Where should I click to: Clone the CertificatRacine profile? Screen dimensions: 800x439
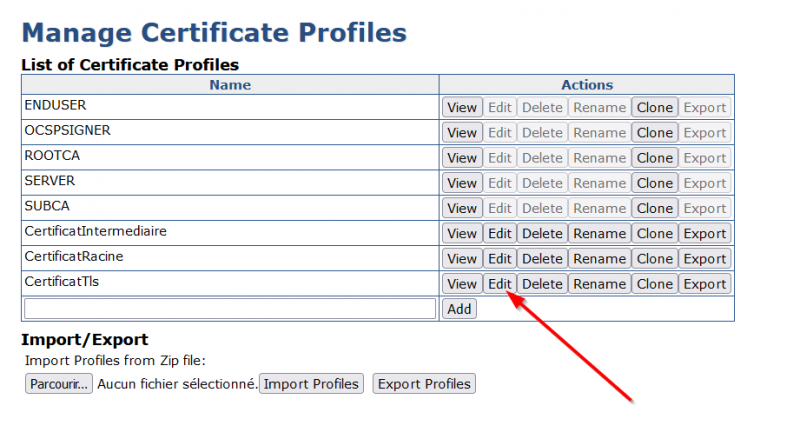[x=654, y=259]
